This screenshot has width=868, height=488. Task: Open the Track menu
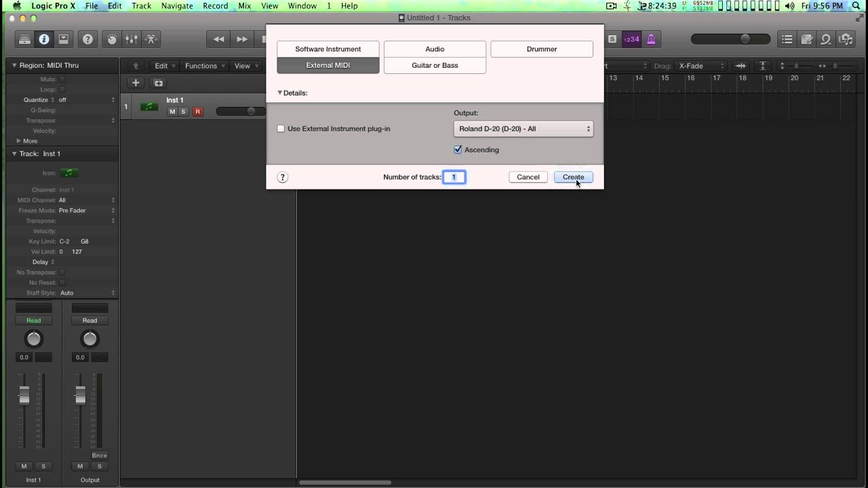(141, 5)
